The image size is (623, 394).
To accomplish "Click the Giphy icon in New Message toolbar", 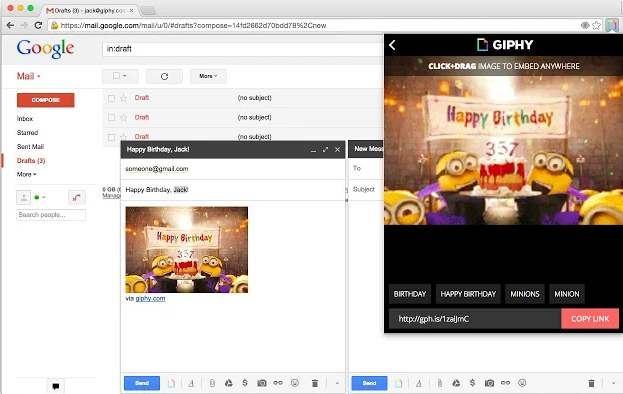I will [399, 383].
